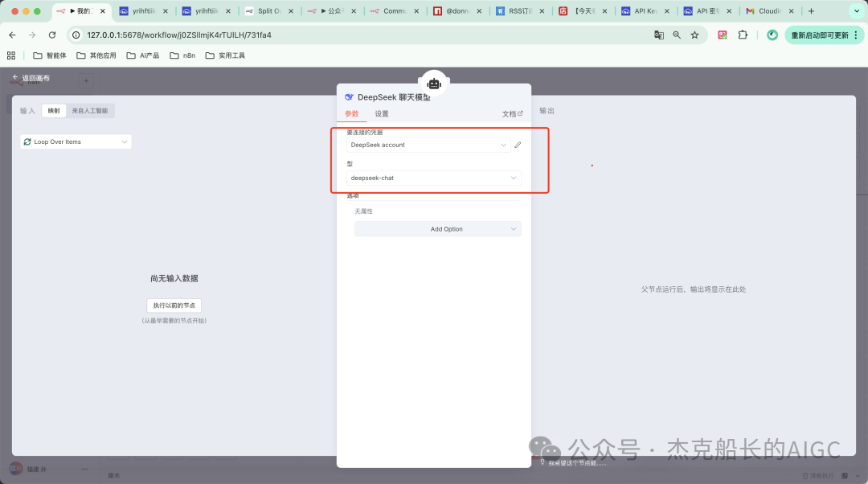Open the tab search chevron dropdown
Screen dimensions: 868x484
coord(857,11)
